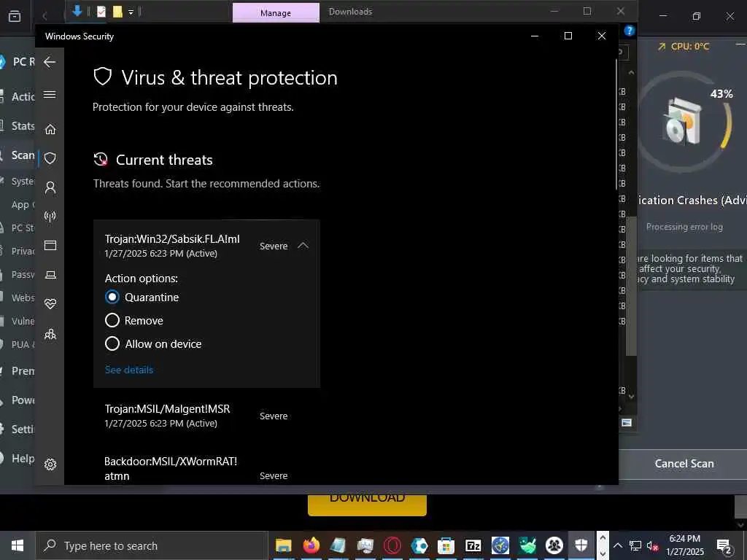The height and width of the screenshot is (560, 747).
Task: Click the shield icon beside page heading
Action: point(102,77)
